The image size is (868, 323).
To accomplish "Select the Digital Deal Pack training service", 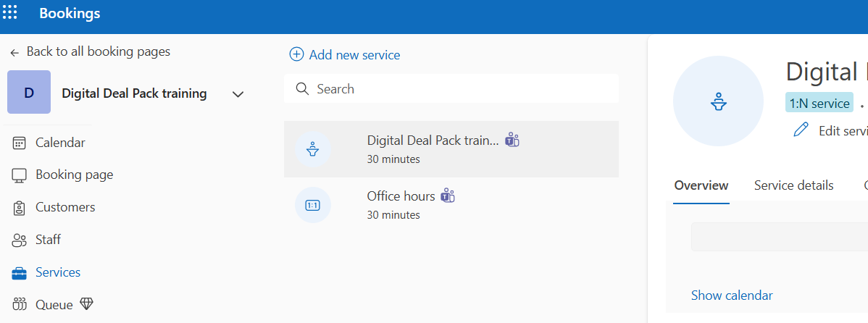I will point(451,149).
